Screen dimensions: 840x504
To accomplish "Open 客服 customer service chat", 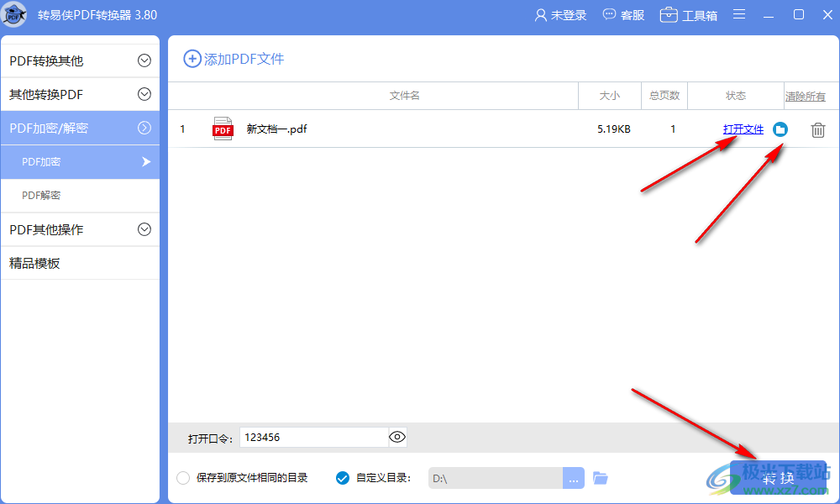I will pos(623,15).
